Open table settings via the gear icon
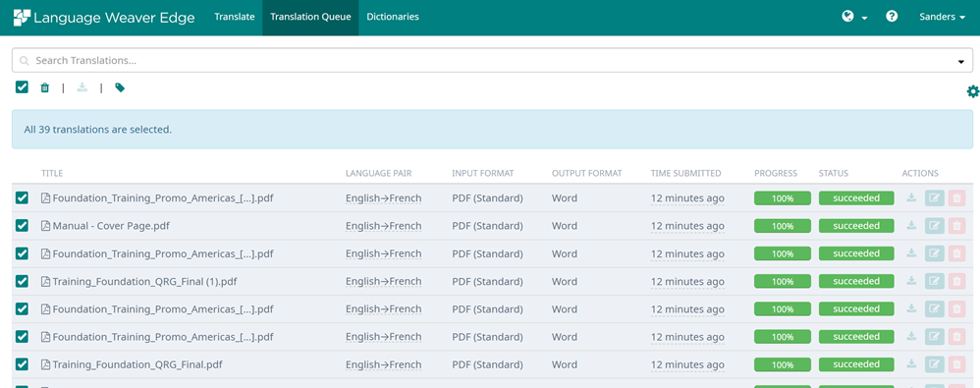The height and width of the screenshot is (388, 980). tap(972, 92)
